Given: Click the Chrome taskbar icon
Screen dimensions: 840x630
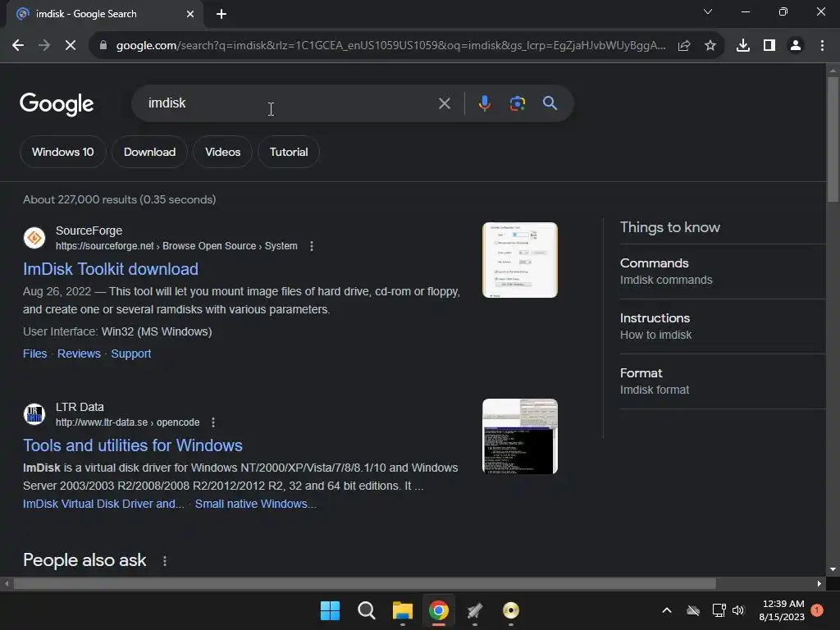Looking at the screenshot, I should pyautogui.click(x=439, y=610).
